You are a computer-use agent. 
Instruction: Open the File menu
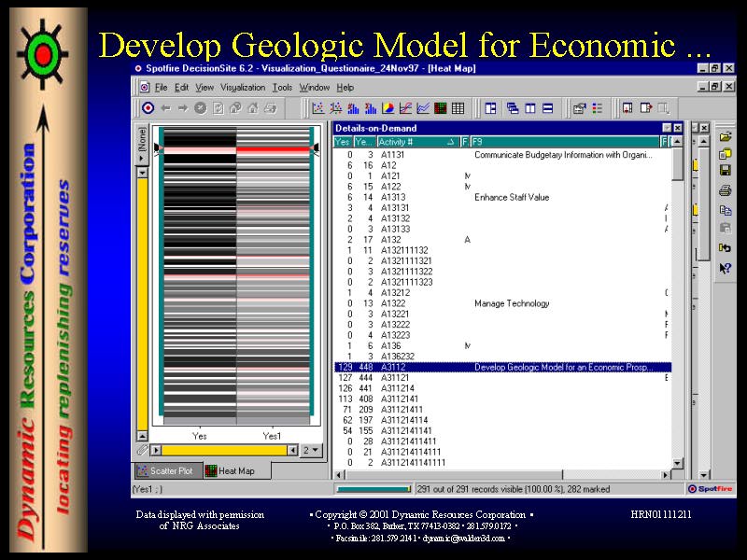(161, 87)
